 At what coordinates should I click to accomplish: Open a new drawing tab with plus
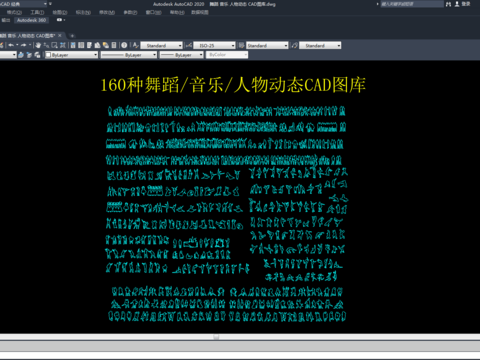coord(72,35)
